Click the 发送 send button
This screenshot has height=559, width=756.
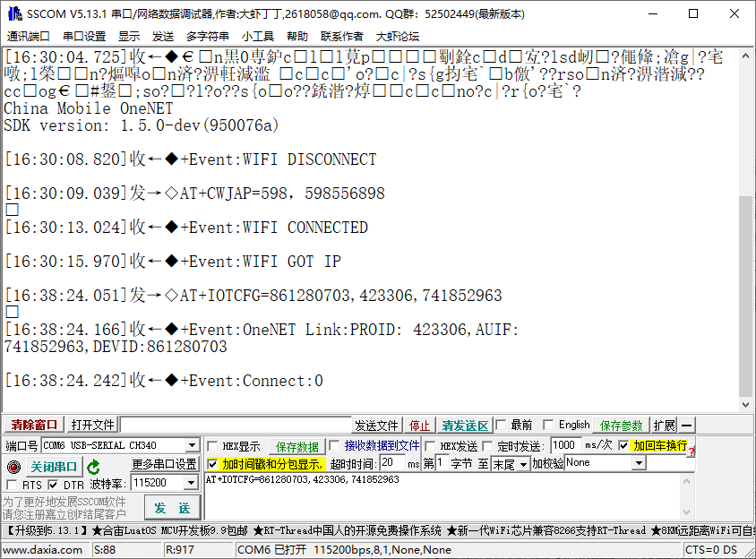pos(171,506)
